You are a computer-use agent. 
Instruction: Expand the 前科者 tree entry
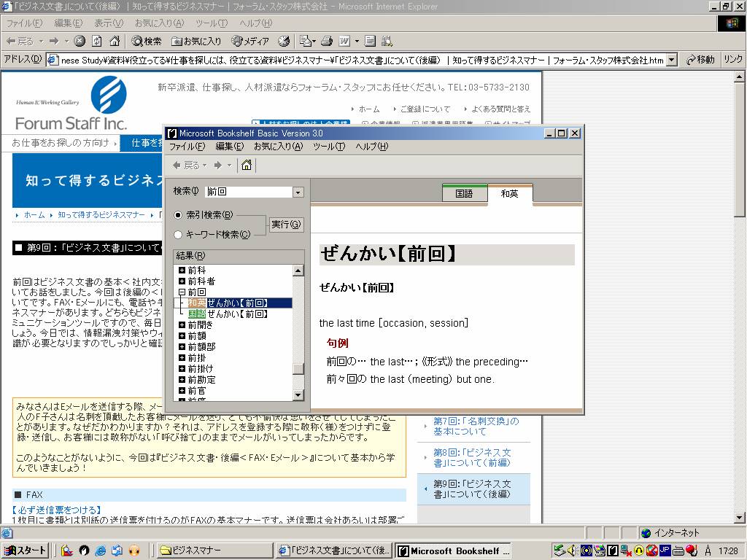[x=182, y=281]
